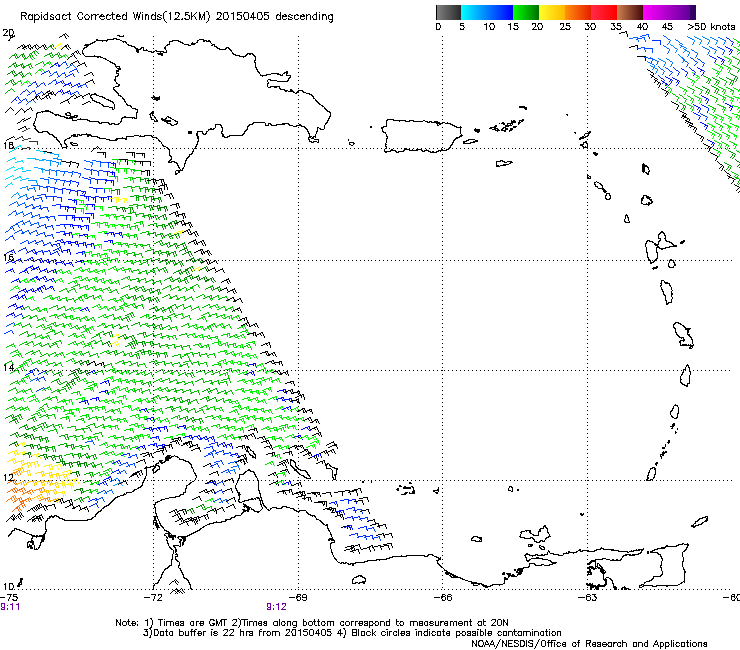Click the cyan-blue 5–15 knots legend segment

[487, 12]
